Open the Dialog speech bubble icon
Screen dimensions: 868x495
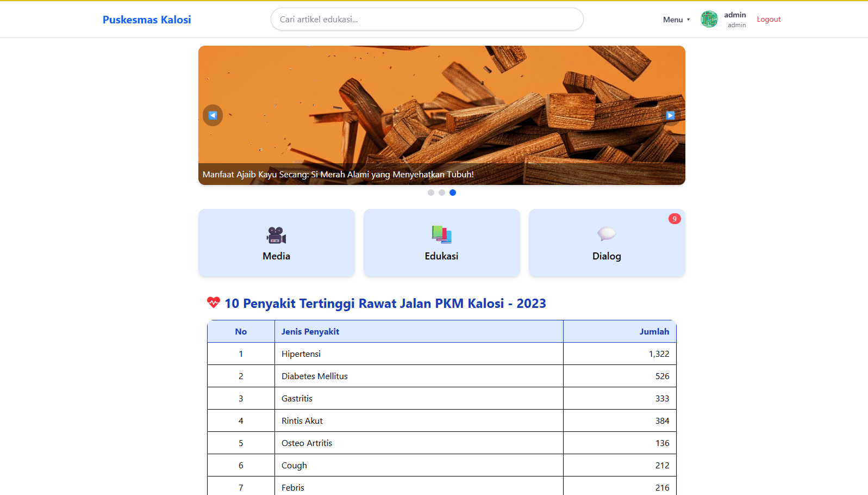pos(607,234)
